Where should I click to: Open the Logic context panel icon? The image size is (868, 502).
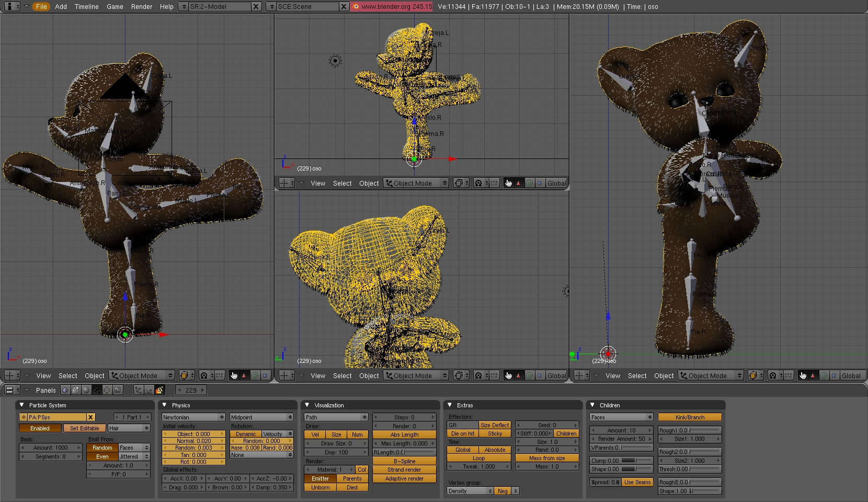65,390
